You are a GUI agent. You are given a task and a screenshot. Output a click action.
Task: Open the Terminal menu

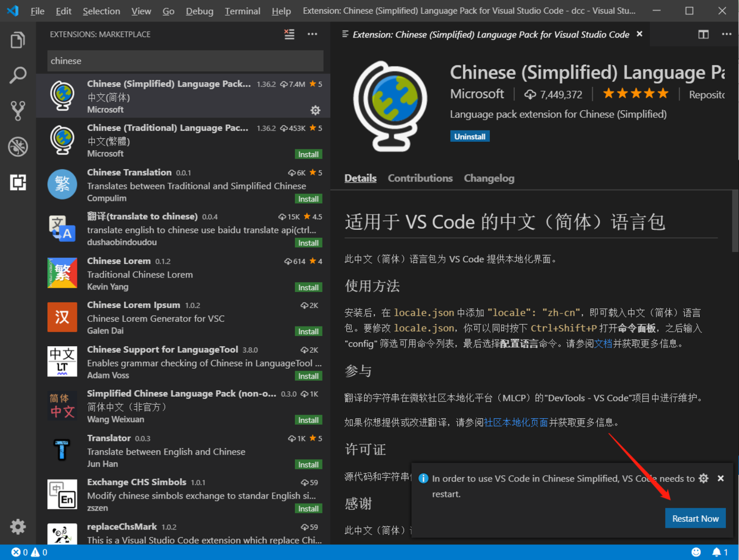[x=243, y=11]
